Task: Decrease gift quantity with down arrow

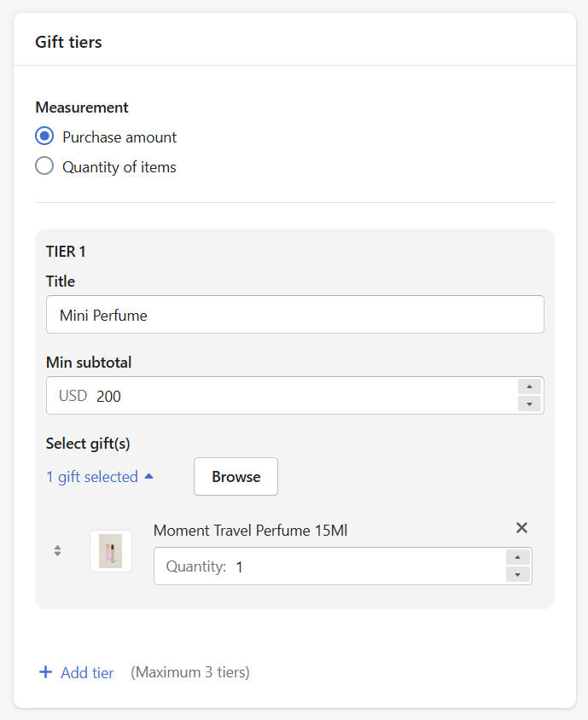Action: tap(518, 574)
